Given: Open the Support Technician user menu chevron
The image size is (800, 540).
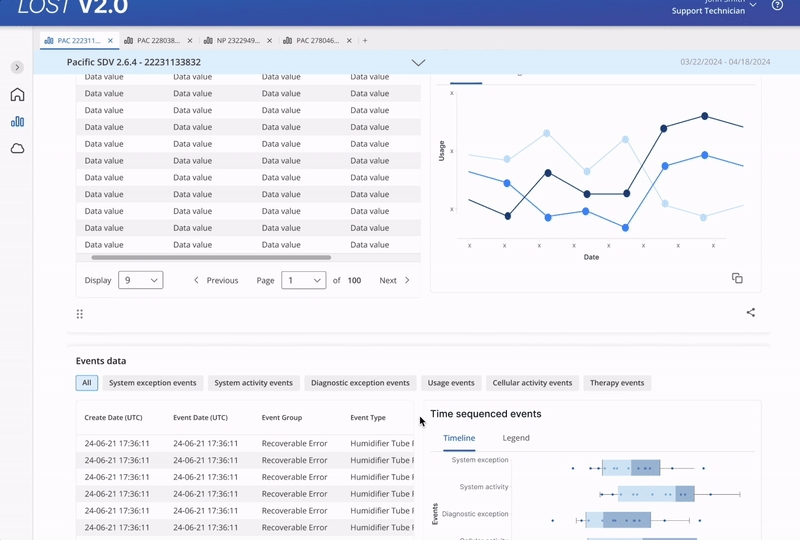Looking at the screenshot, I should tap(753, 5).
